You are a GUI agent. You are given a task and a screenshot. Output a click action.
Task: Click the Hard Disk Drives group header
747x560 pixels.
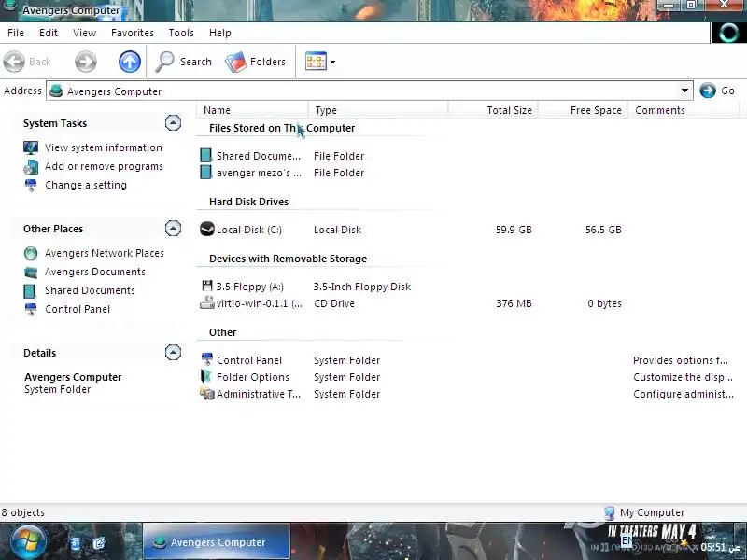point(248,202)
